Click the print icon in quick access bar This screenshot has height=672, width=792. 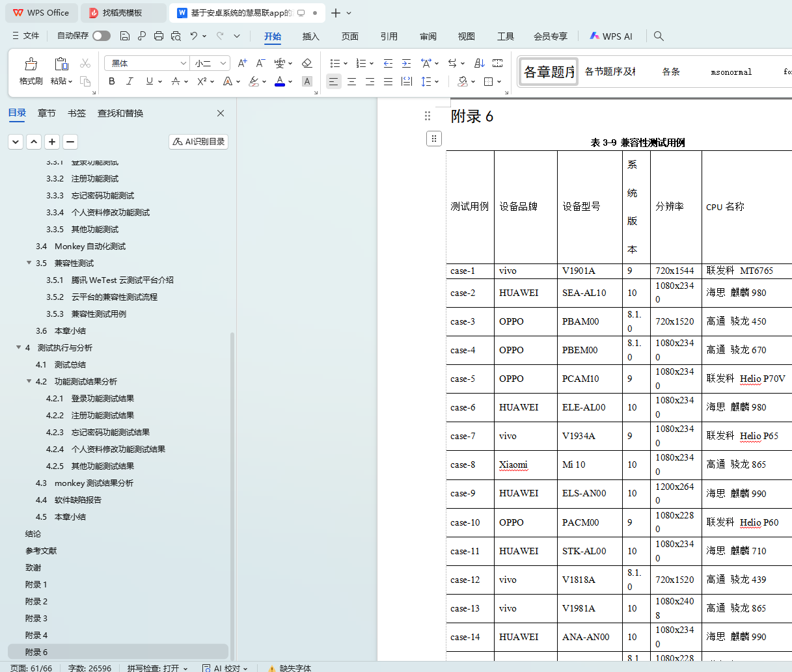coord(159,36)
